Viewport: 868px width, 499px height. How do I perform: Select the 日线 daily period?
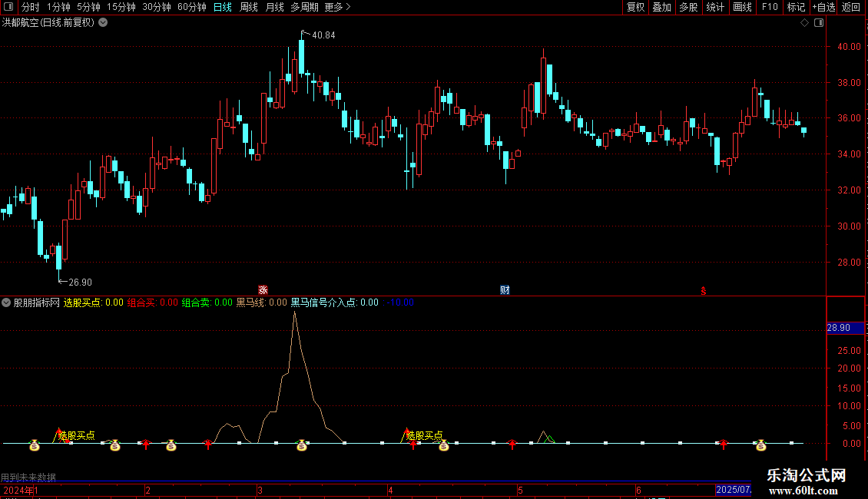click(x=223, y=7)
